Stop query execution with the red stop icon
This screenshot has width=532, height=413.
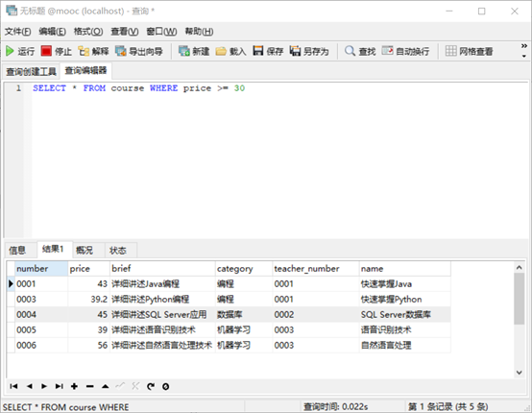[57, 51]
